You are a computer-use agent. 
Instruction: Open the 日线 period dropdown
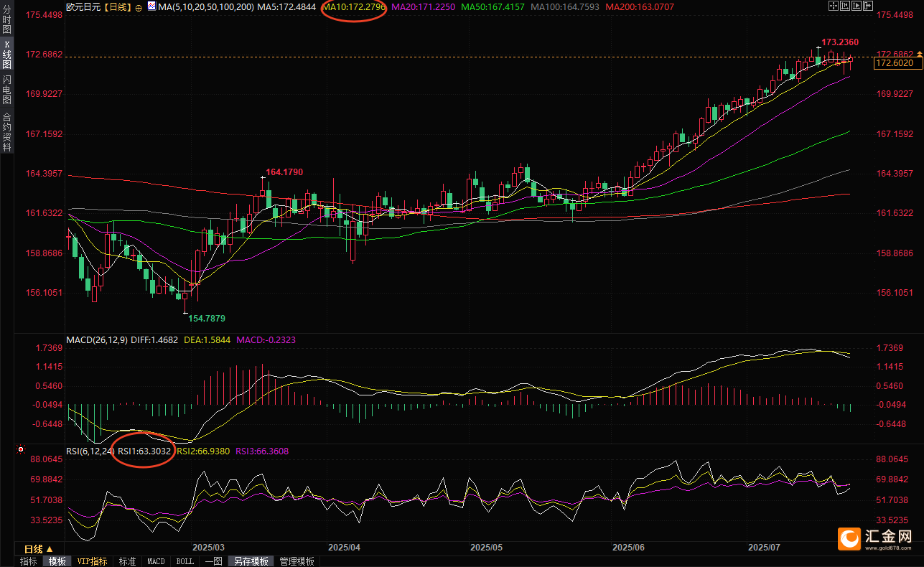(x=39, y=549)
